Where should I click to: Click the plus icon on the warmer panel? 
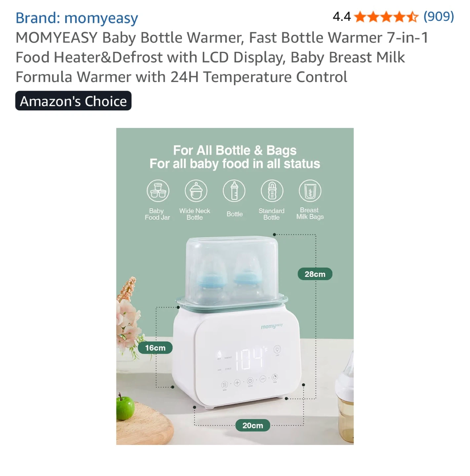coord(237,383)
